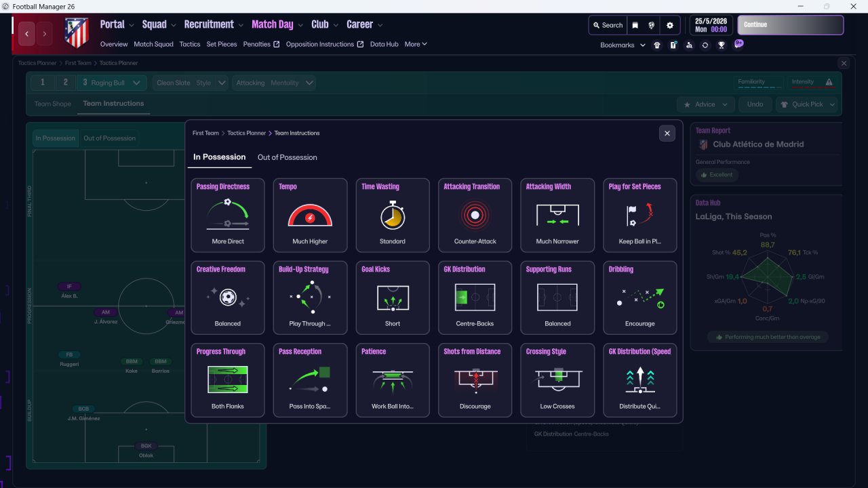Click the Undo button in Tactics Planner
Image resolution: width=868 pixels, height=488 pixels.
pos(755,104)
